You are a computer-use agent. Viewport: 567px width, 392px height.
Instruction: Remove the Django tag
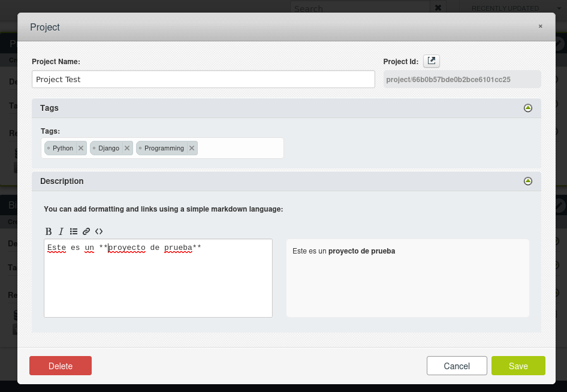tap(127, 148)
